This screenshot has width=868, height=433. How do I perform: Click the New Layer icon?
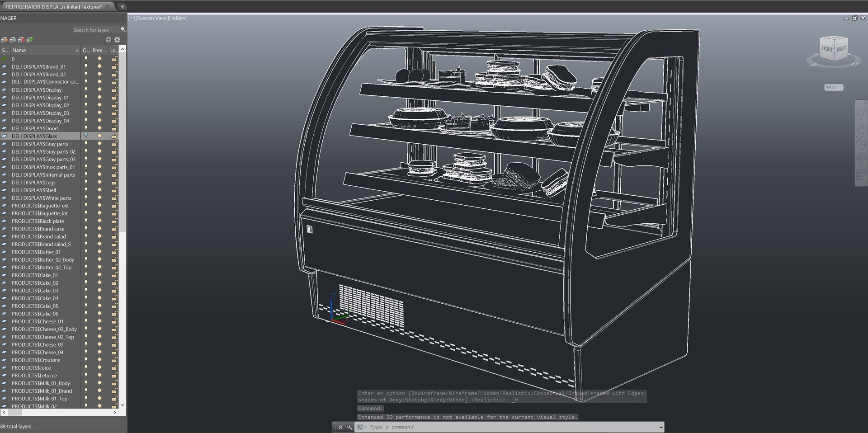coord(5,40)
